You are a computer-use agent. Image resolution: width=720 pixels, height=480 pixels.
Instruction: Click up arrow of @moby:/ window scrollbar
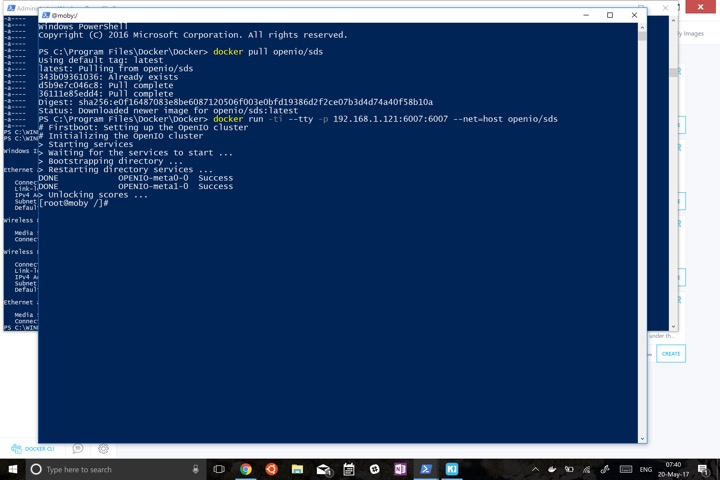click(642, 28)
